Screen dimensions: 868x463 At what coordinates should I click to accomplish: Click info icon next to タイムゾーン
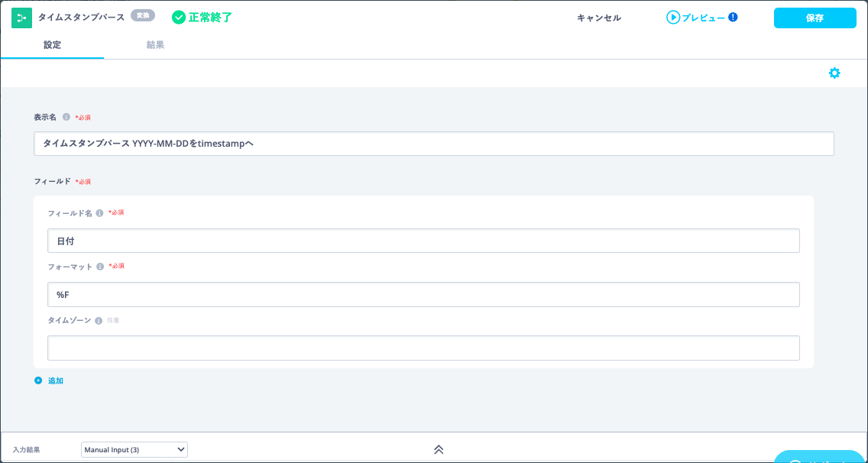tap(99, 321)
